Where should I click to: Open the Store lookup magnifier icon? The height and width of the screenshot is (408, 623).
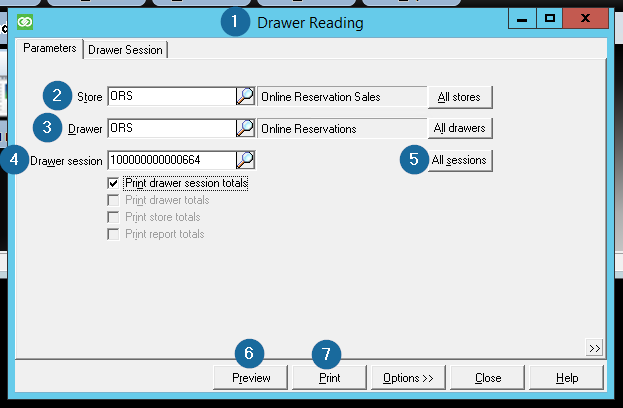[246, 96]
